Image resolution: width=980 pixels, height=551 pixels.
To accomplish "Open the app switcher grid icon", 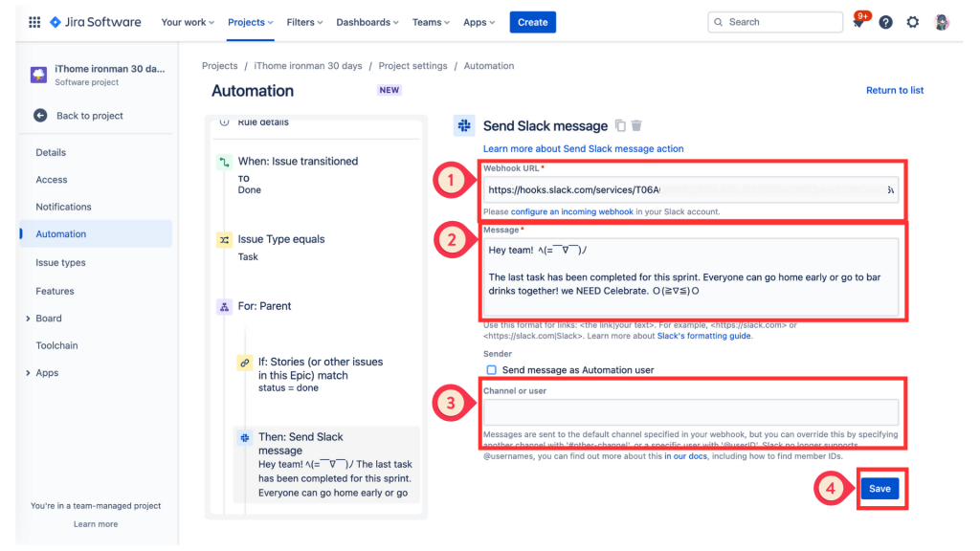I will [34, 22].
